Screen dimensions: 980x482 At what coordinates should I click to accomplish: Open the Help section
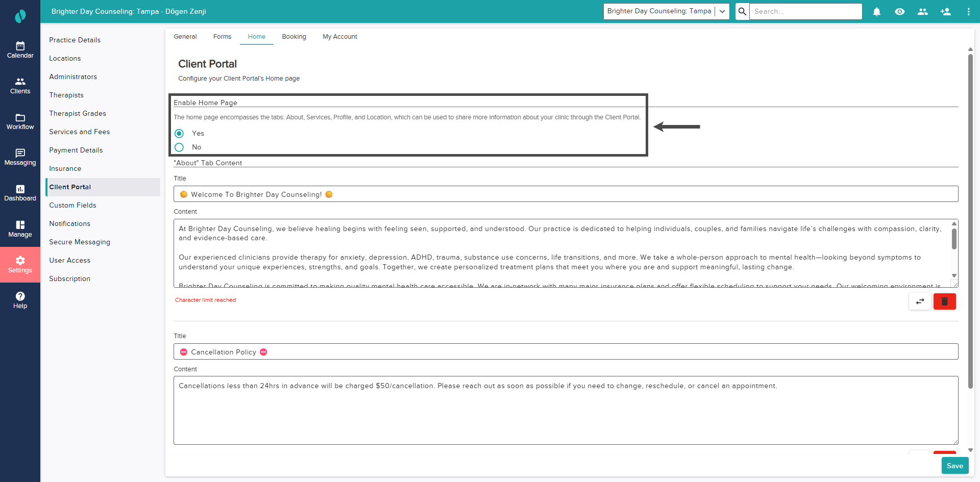coord(20,300)
